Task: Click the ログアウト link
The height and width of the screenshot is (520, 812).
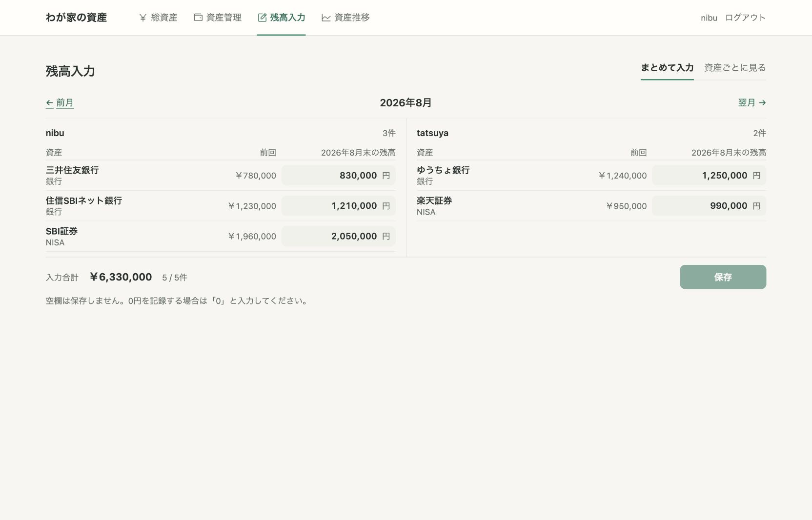Action: tap(745, 18)
